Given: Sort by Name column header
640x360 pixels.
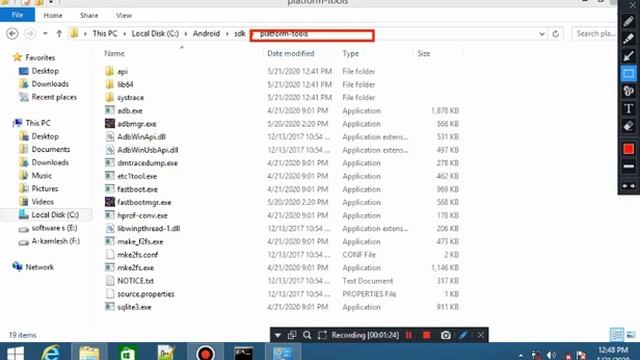Looking at the screenshot, I should tap(114, 53).
